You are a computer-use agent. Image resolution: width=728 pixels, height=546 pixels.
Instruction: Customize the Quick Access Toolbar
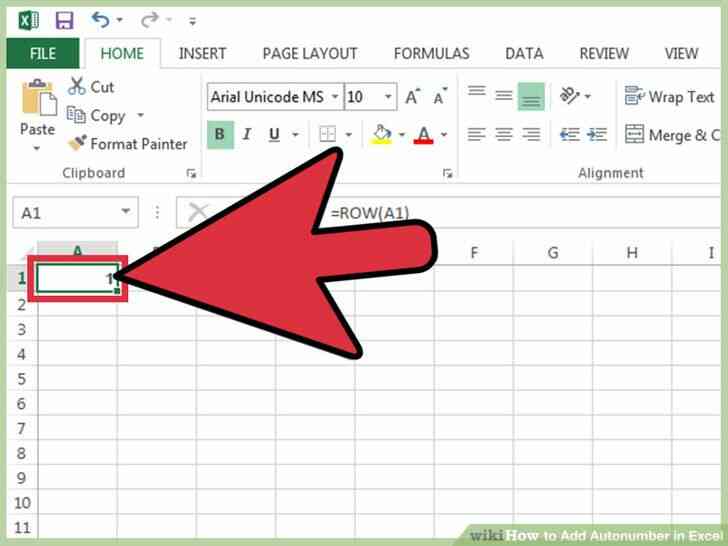[x=192, y=21]
